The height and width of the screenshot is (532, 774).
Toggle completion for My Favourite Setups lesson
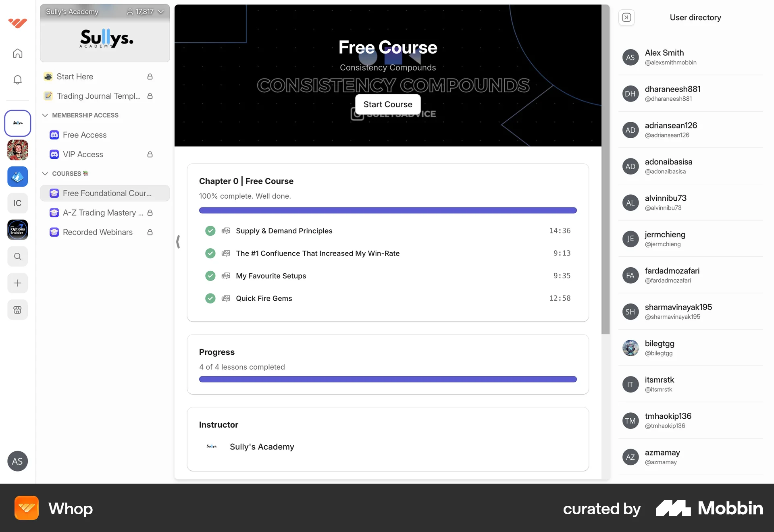[210, 276]
